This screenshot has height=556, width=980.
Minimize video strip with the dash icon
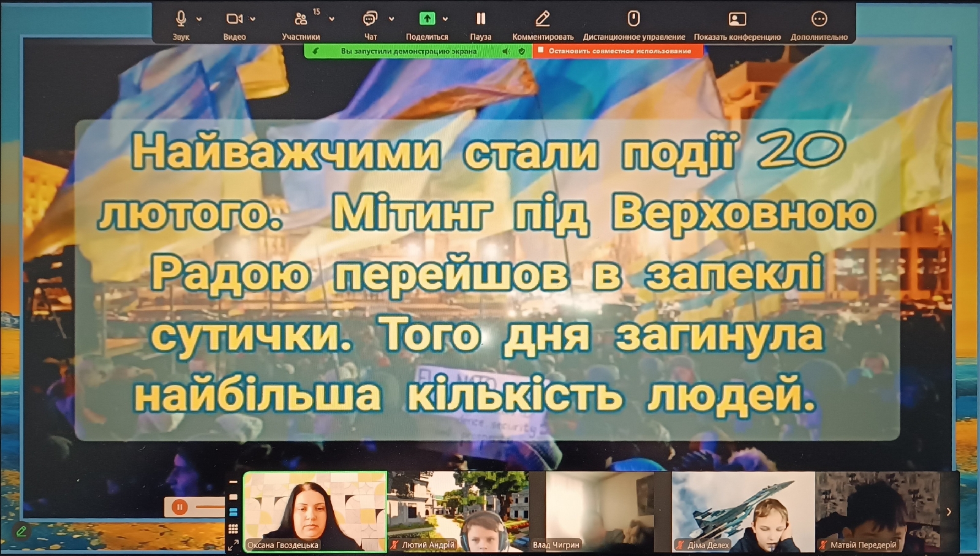[x=233, y=482]
